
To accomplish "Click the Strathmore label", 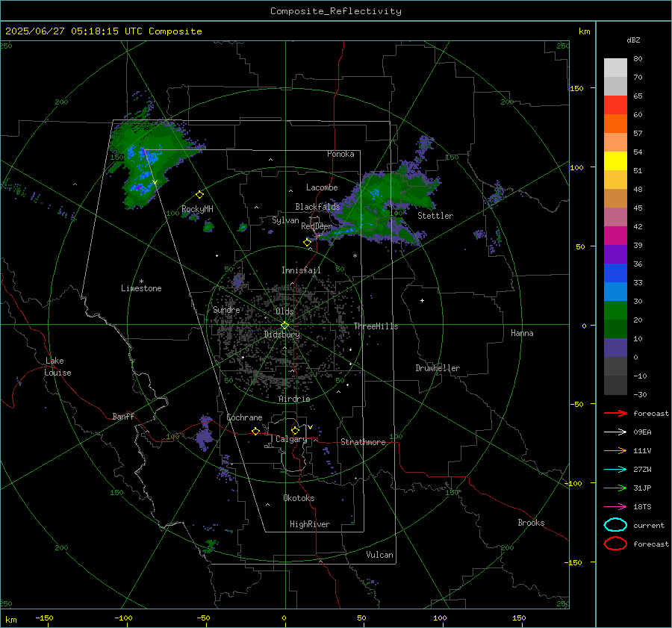I will [x=363, y=442].
